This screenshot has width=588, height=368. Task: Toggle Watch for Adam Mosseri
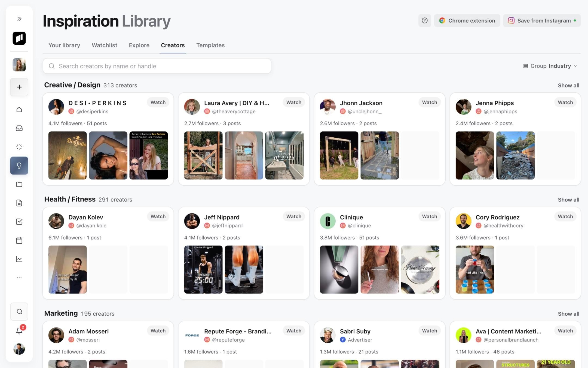pyautogui.click(x=158, y=331)
